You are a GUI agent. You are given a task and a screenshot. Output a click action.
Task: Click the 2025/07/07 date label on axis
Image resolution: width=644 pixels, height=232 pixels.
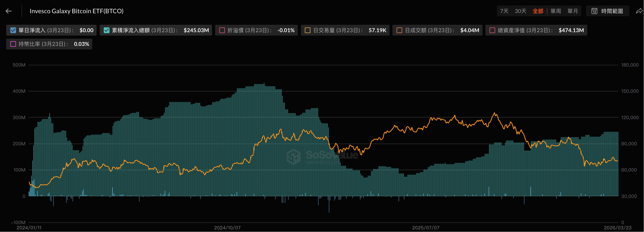426,228
